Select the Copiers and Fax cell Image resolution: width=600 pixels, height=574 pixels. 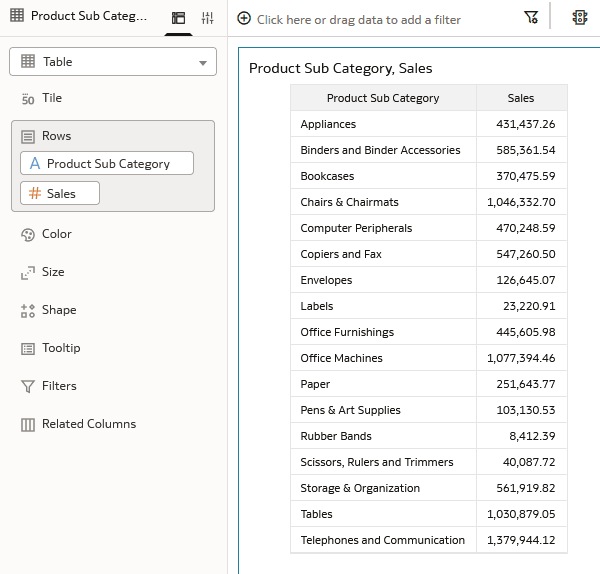(x=383, y=254)
